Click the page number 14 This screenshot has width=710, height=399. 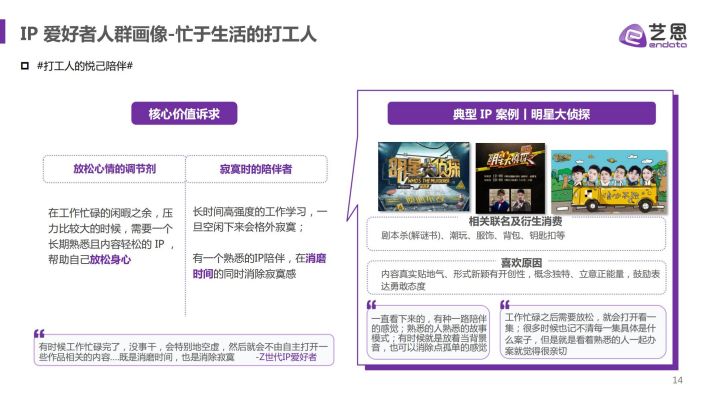point(677,380)
